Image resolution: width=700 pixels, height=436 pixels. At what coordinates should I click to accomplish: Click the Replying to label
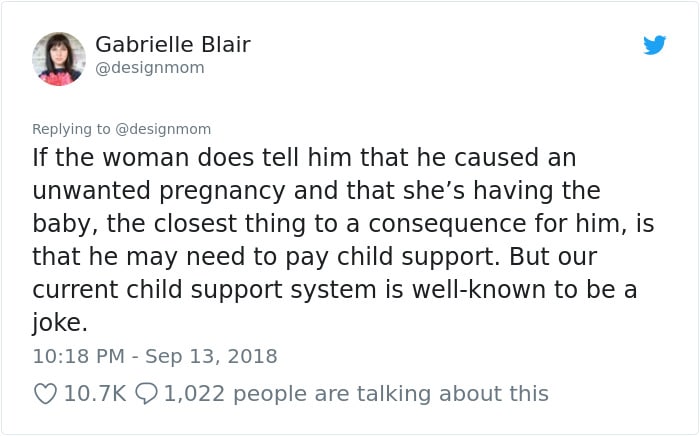coord(71,129)
